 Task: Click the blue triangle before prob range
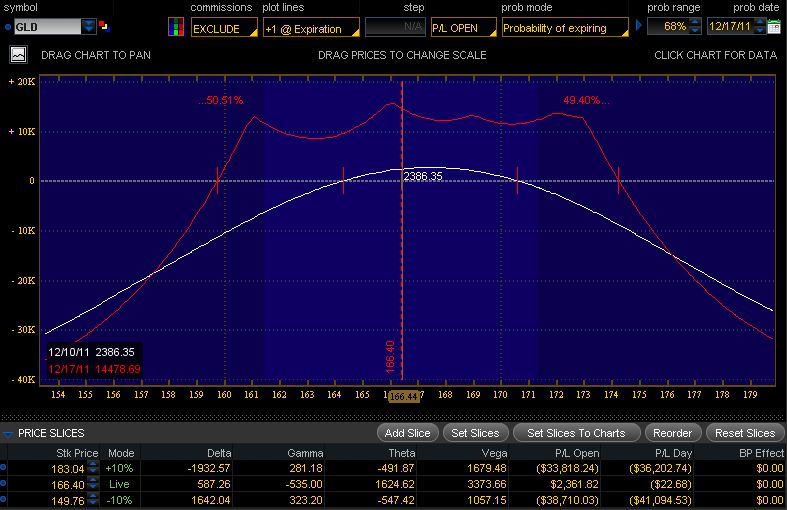(638, 25)
